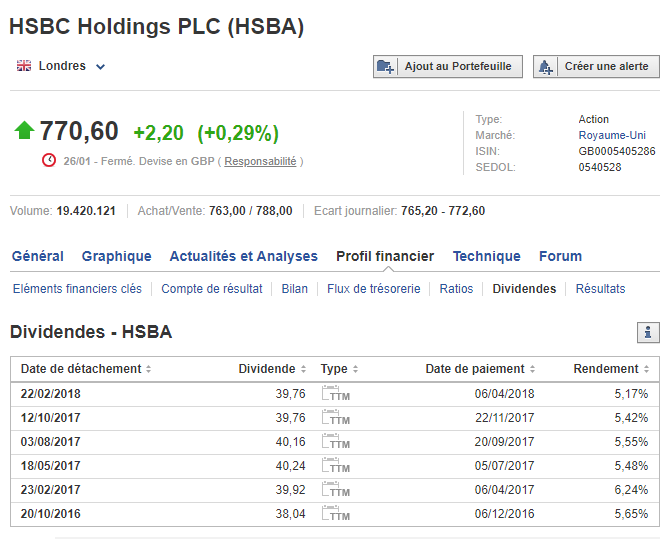Click the alert bell icon
The image size is (670, 539).
pos(545,67)
